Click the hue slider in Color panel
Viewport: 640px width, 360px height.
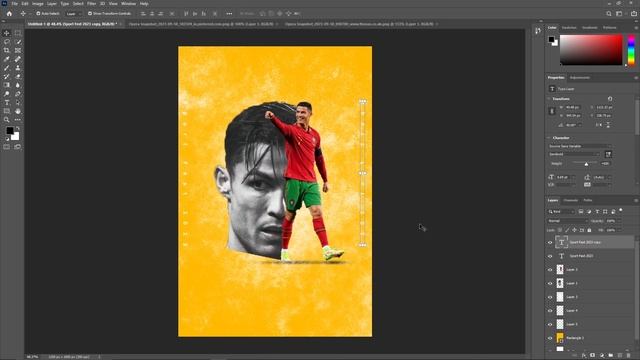point(631,50)
